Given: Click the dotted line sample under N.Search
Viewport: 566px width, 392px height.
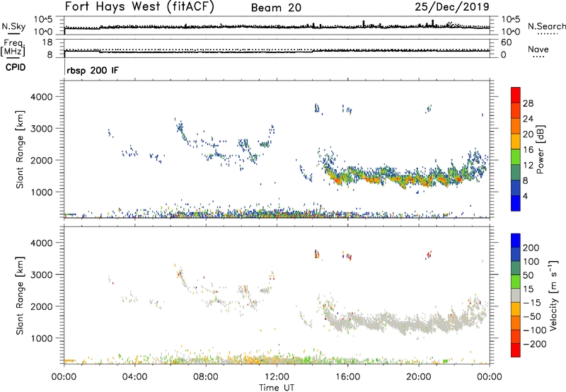Looking at the screenshot, I should (546, 34).
